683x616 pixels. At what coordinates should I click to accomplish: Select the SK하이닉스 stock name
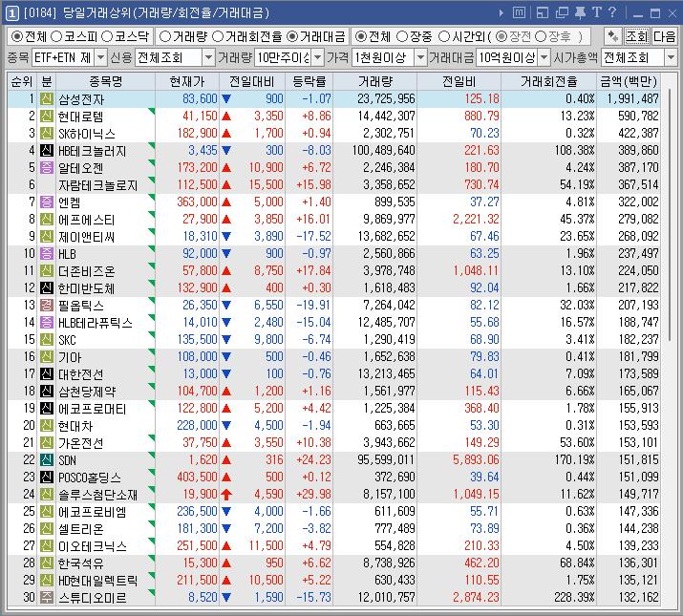(87, 134)
